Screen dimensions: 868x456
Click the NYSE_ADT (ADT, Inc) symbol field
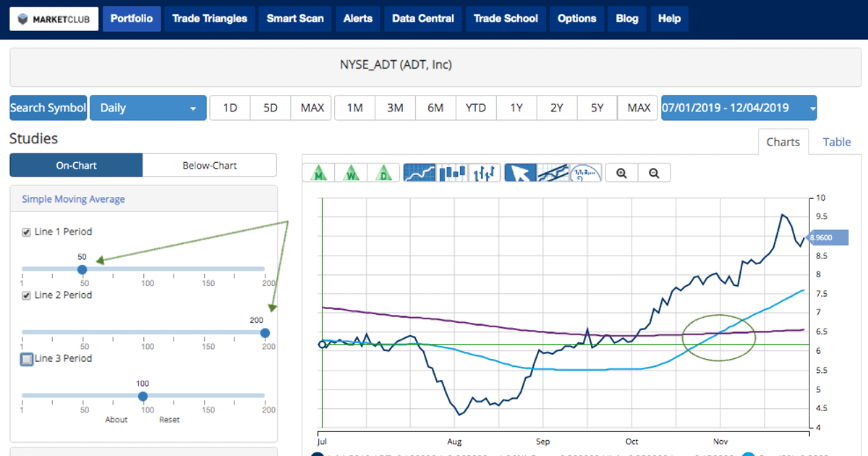(434, 67)
